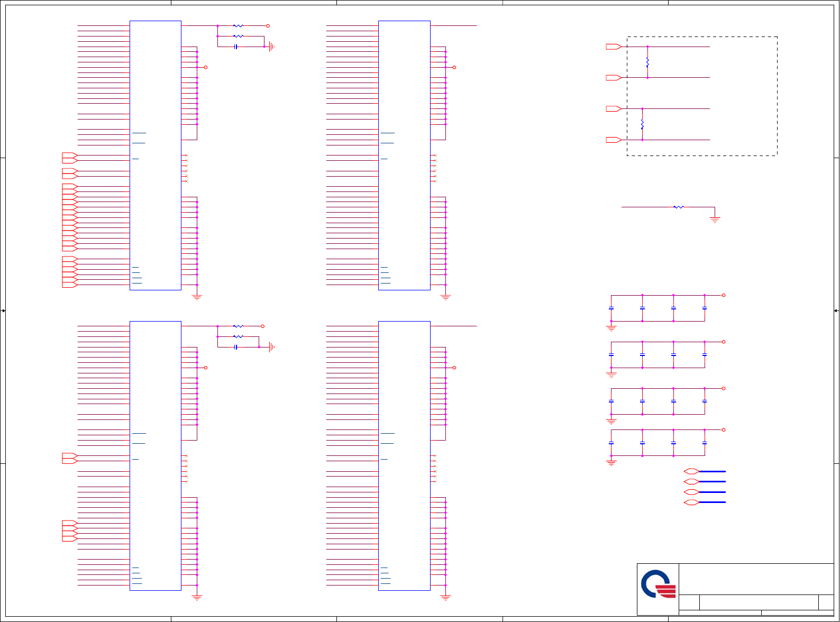
Task: Select the ground symbol under the lower-left IC
Action: point(197,598)
